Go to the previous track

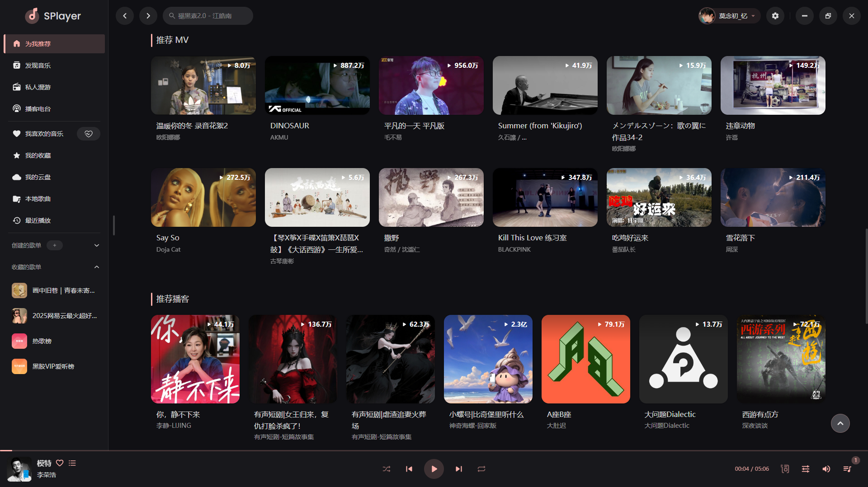[409, 469]
